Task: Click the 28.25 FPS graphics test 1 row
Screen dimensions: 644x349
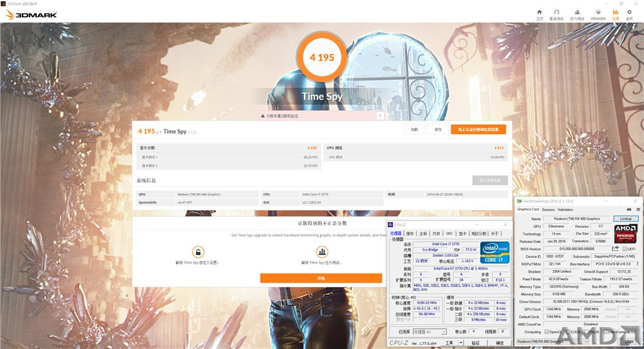Action: click(x=229, y=157)
